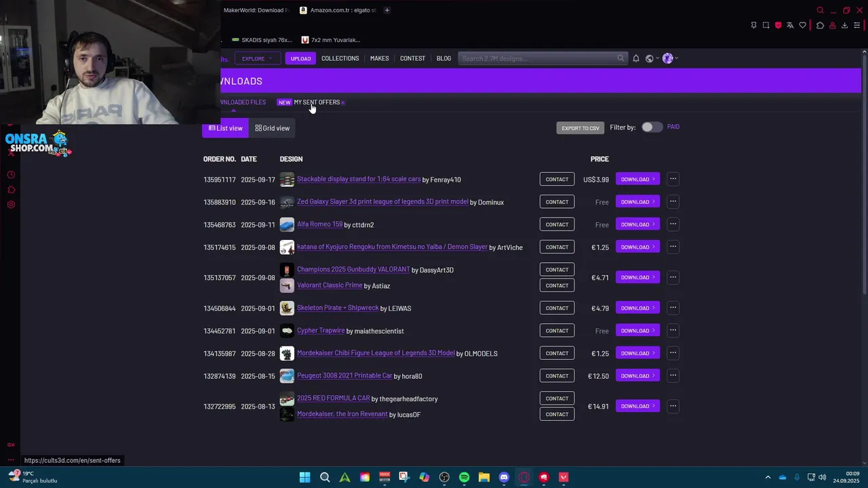868x488 pixels.
Task: Open Valorant icon on the taskbar
Action: [564, 477]
